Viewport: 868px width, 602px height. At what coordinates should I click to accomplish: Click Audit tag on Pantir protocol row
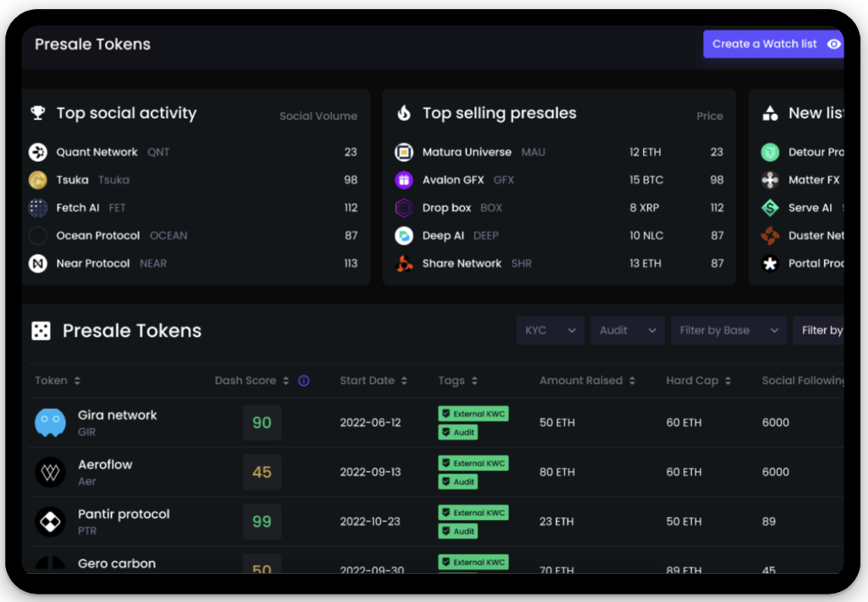[x=458, y=531]
